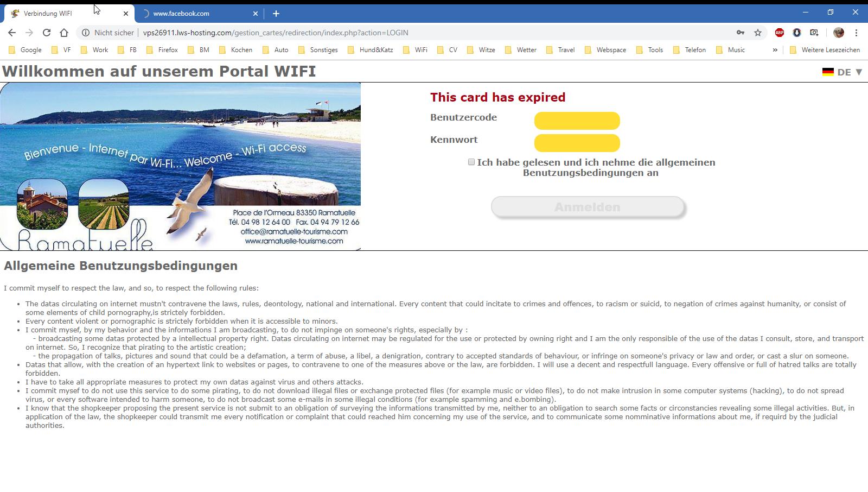
Task: Open a new browser tab
Action: (276, 13)
